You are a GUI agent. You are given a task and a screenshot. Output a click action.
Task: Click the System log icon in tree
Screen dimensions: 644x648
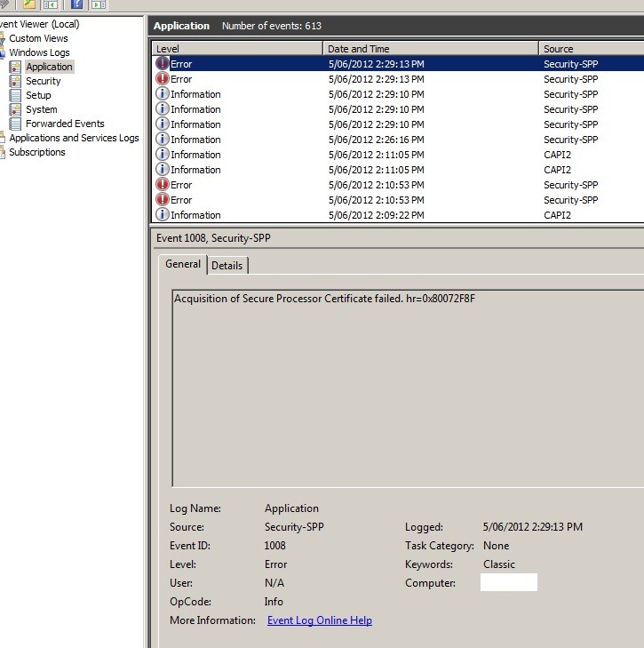(15, 109)
